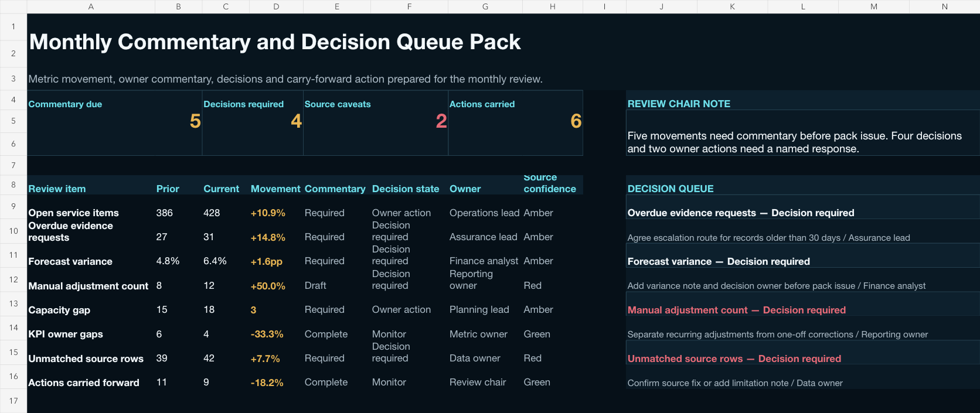This screenshot has width=980, height=413.
Task: Click the 'Review item' column header
Action: tap(57, 189)
